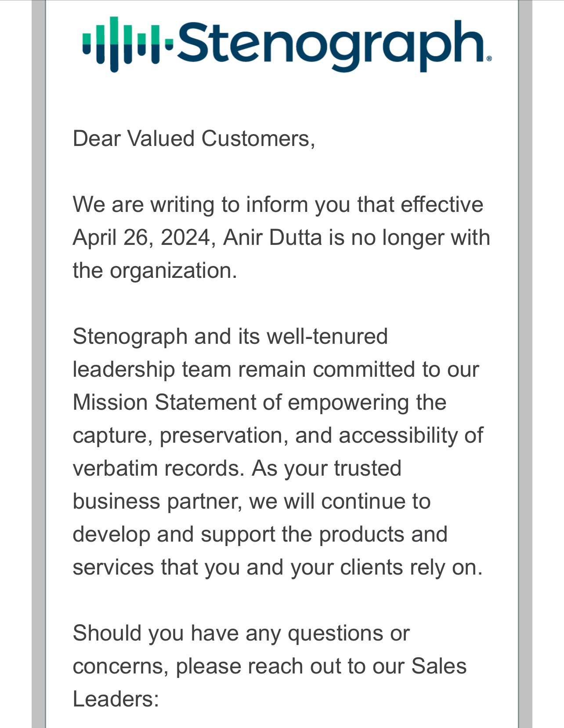Click the phrase "well-tenured"
The image size is (564, 728).
(327, 336)
